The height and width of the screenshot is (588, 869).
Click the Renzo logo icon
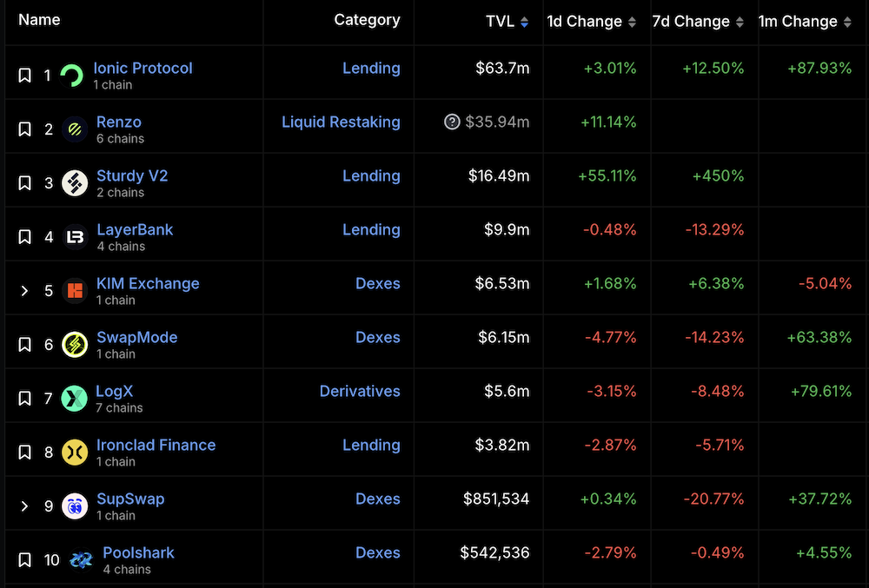pyautogui.click(x=75, y=129)
